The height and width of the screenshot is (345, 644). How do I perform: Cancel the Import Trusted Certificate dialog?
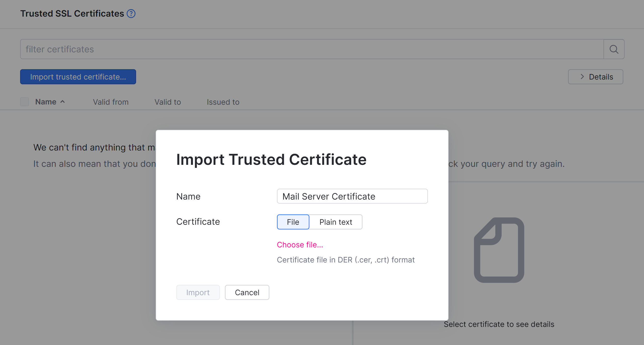pyautogui.click(x=247, y=292)
